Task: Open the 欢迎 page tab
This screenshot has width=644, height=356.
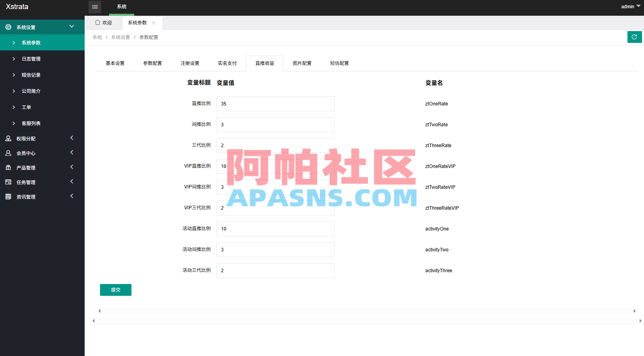Action: click(104, 23)
